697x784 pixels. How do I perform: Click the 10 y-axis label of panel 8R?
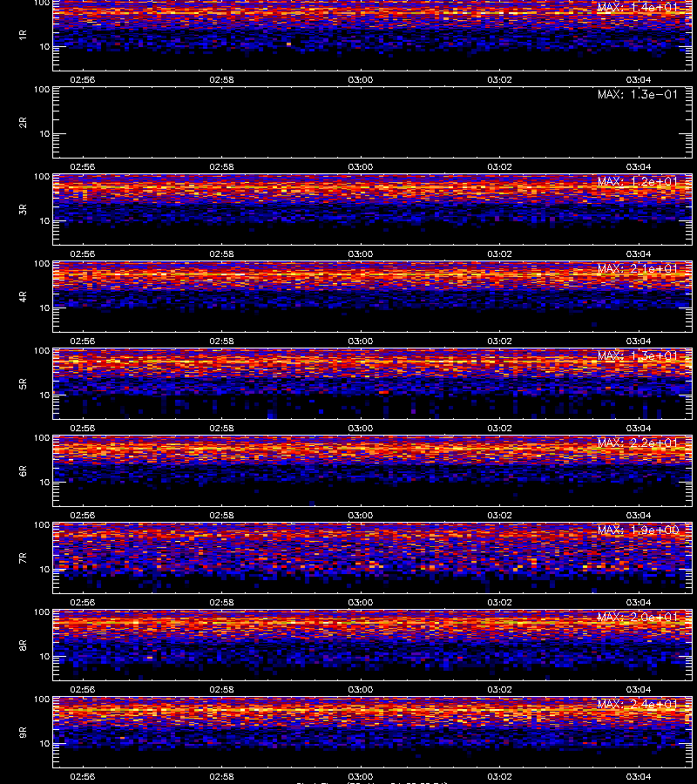click(x=44, y=657)
